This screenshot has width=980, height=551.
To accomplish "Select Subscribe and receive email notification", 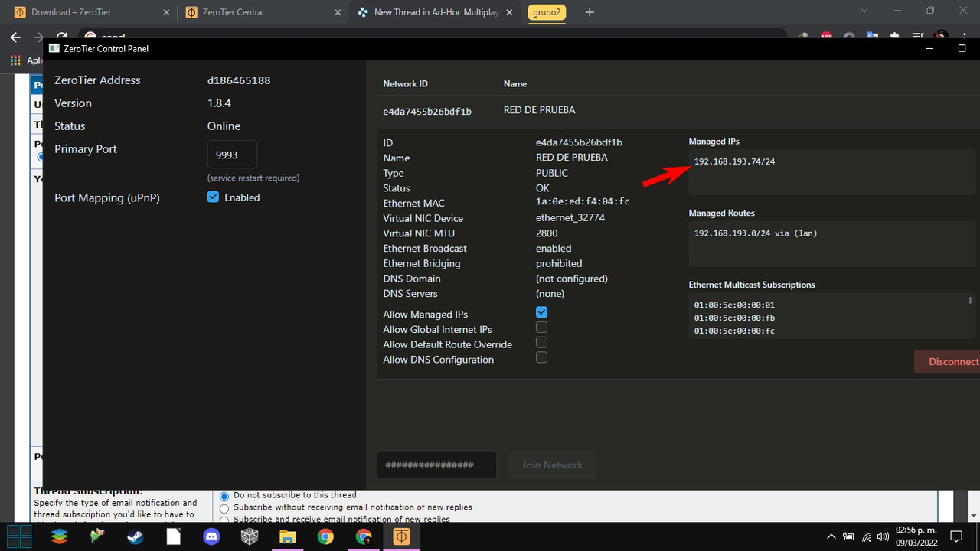I will [224, 520].
